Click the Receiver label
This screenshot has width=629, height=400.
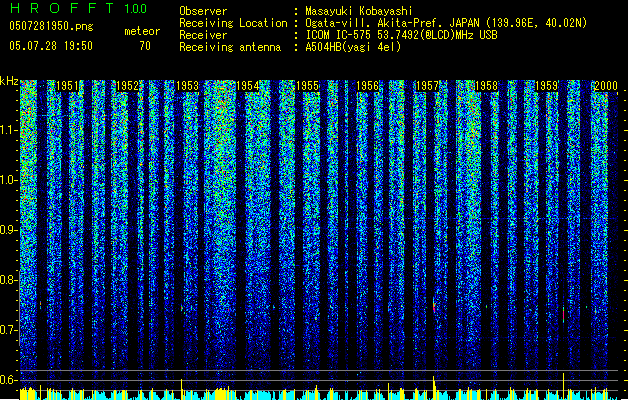tap(203, 35)
